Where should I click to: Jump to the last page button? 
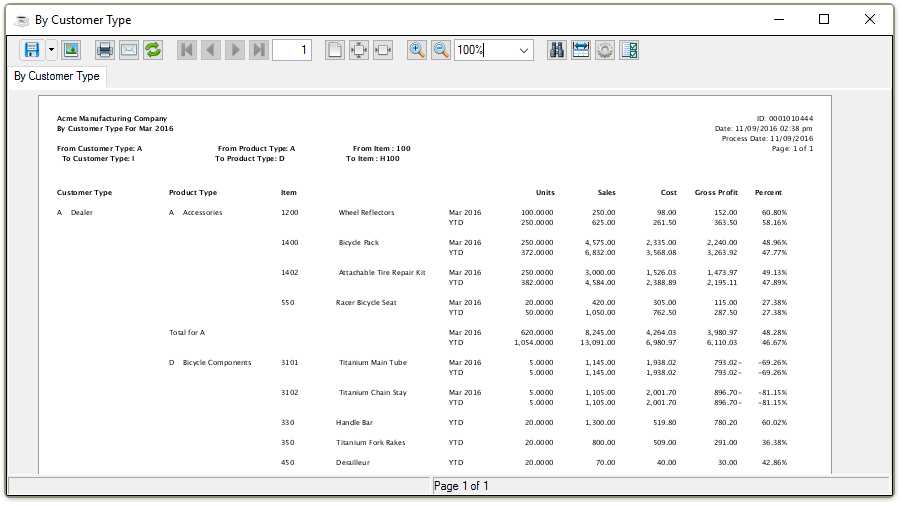(x=259, y=50)
